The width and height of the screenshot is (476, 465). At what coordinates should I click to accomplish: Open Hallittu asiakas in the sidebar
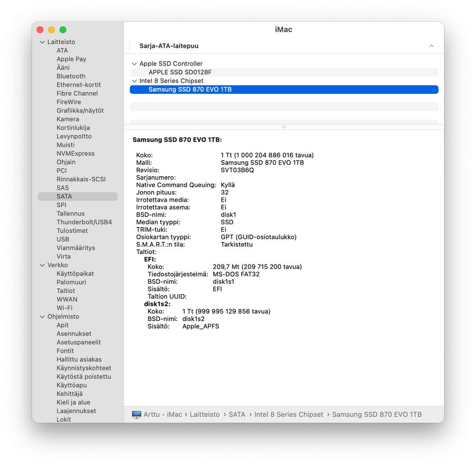pyautogui.click(x=79, y=359)
